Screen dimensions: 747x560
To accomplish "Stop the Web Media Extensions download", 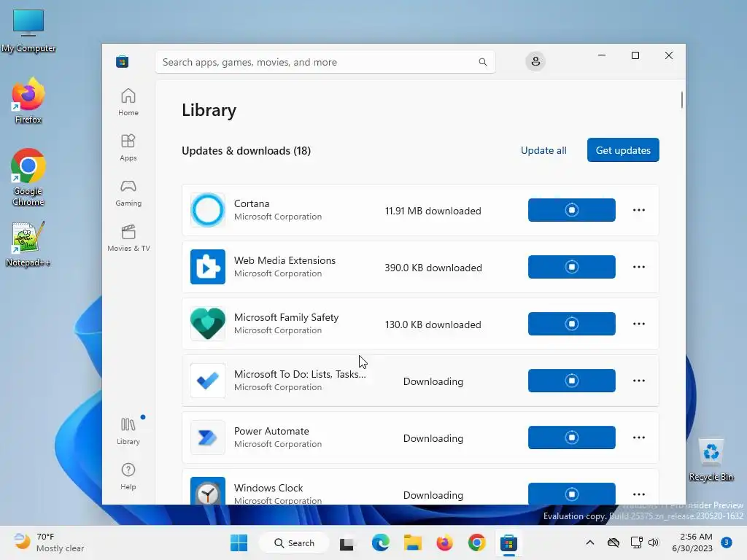I will coord(572,267).
